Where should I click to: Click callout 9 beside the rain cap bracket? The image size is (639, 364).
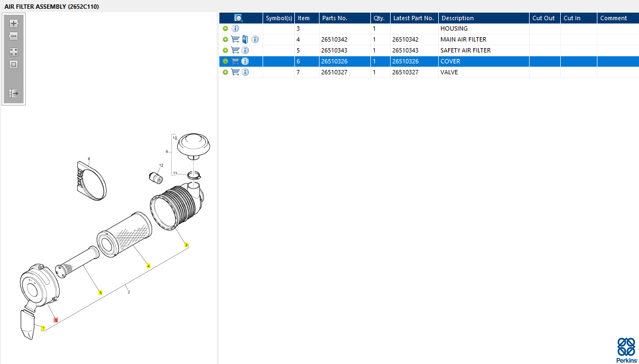[x=167, y=151]
